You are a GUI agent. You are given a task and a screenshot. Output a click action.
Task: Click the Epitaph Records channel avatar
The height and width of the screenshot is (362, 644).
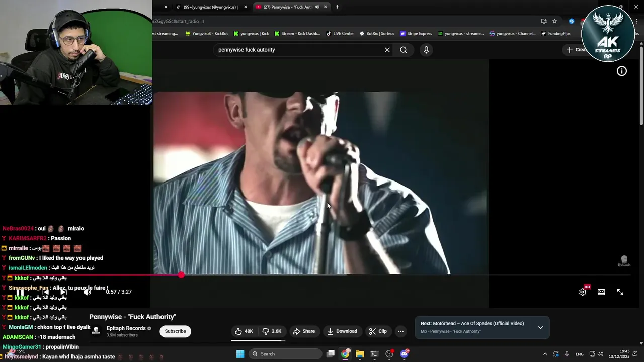pyautogui.click(x=96, y=331)
